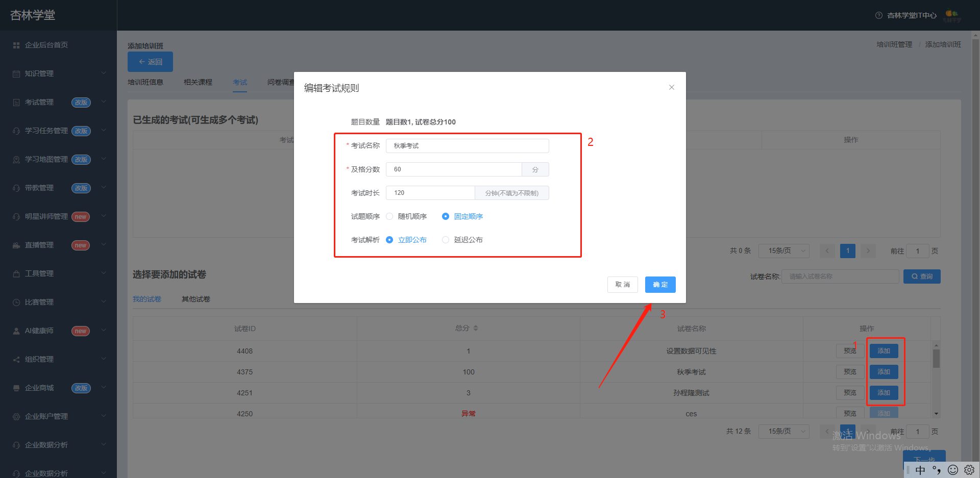Click the 企业商城 sidebar icon

pyautogui.click(x=16, y=388)
